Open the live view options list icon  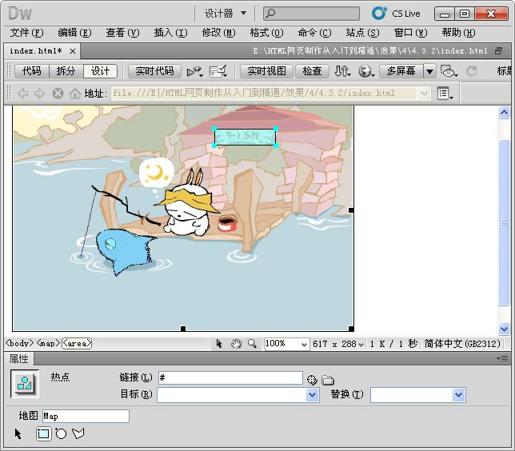pos(445,93)
